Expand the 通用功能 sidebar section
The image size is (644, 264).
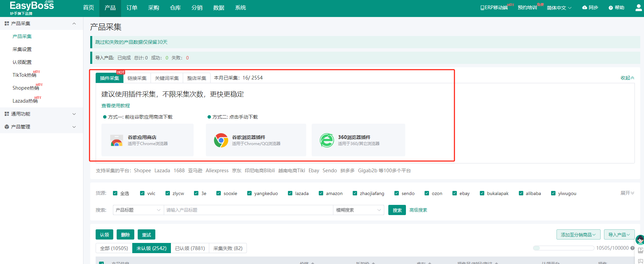pos(74,114)
